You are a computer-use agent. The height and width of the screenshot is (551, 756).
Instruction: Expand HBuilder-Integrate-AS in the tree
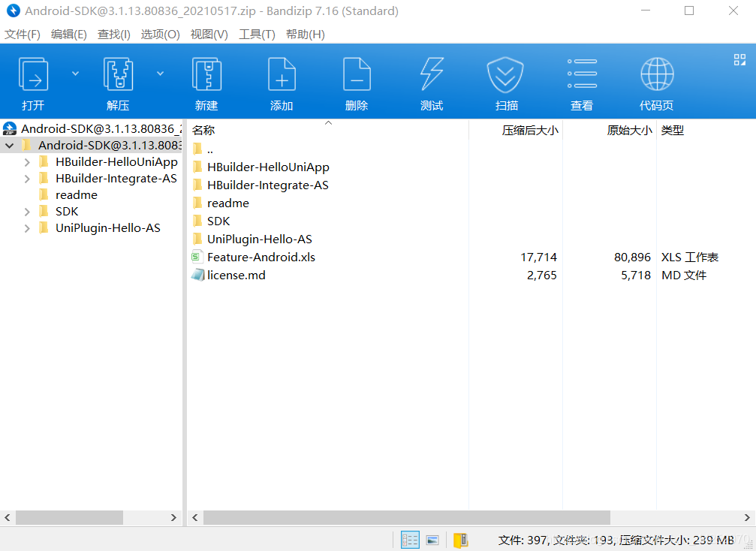[x=27, y=179]
